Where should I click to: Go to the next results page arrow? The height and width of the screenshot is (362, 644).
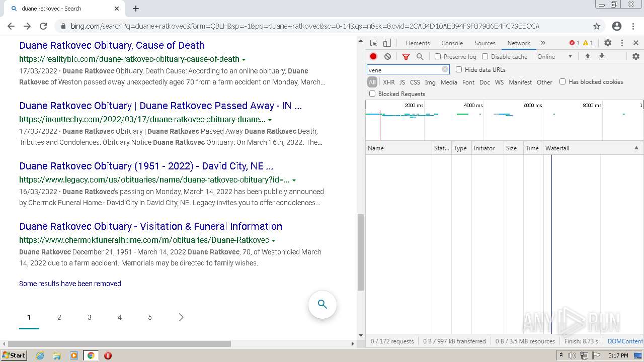pyautogui.click(x=181, y=317)
